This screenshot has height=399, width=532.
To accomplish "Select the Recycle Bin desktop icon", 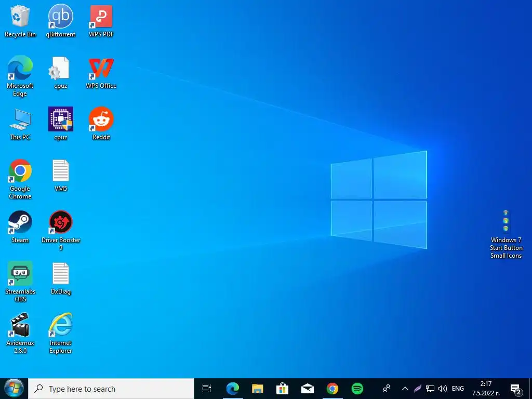I will (x=20, y=21).
